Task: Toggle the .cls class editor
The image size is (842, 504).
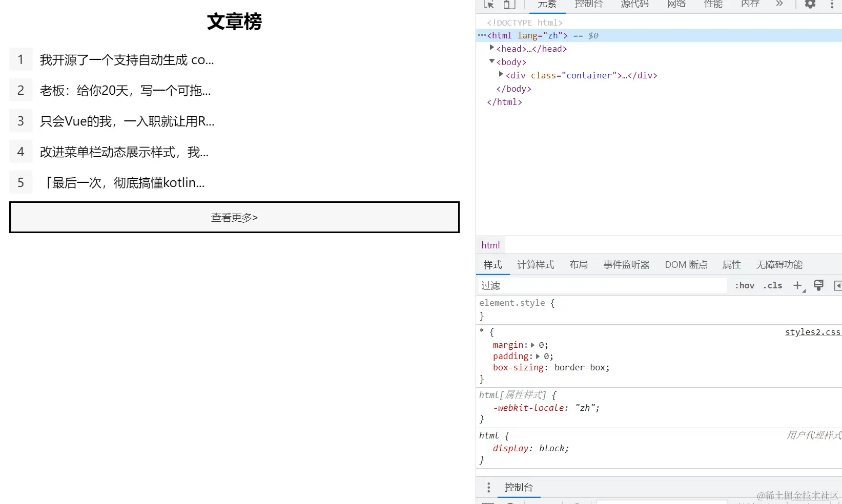Action: [773, 285]
